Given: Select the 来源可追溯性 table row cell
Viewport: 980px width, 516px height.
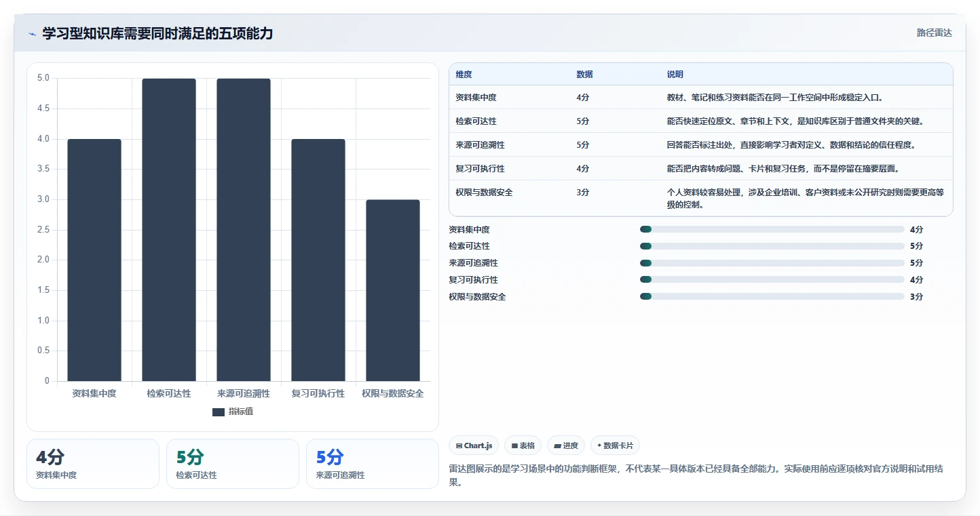Looking at the screenshot, I should (480, 145).
